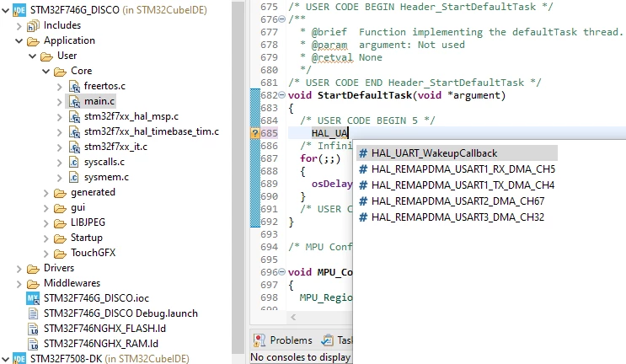Click the osDelay call on line 689
This screenshot has width=626, height=364.
tap(332, 184)
